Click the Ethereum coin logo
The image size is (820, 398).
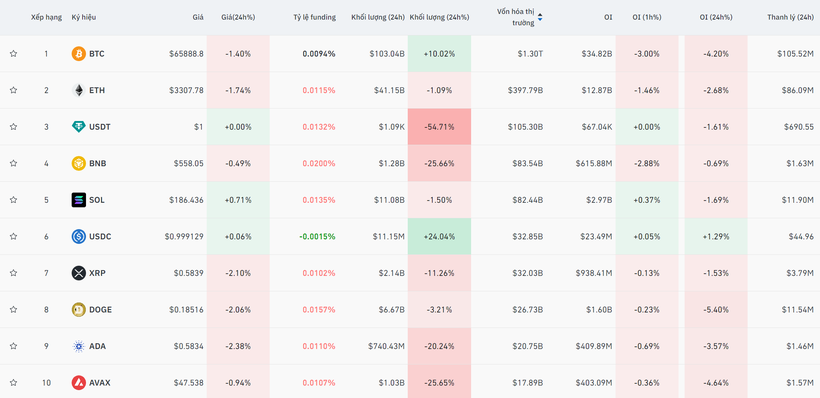click(78, 90)
